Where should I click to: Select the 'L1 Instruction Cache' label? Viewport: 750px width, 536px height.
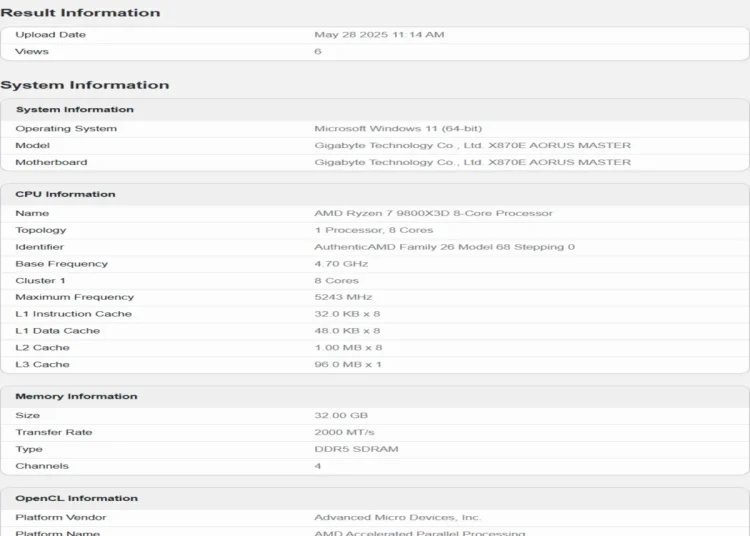(73, 314)
